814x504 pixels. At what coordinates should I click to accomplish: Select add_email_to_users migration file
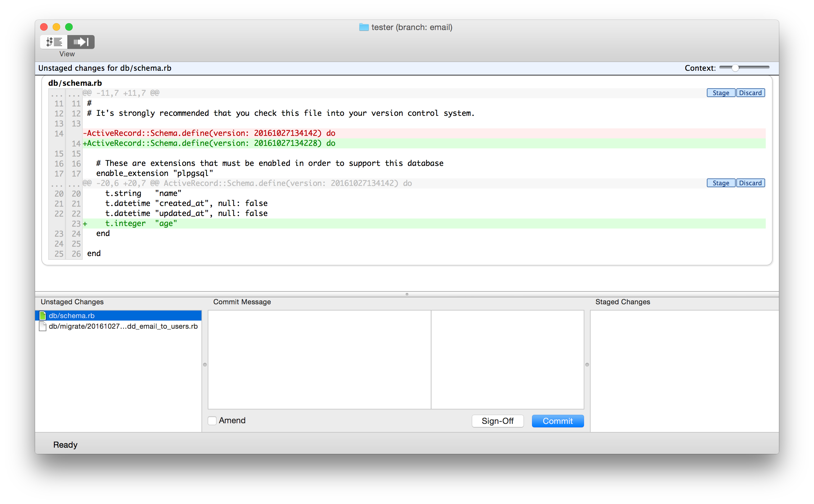(123, 326)
